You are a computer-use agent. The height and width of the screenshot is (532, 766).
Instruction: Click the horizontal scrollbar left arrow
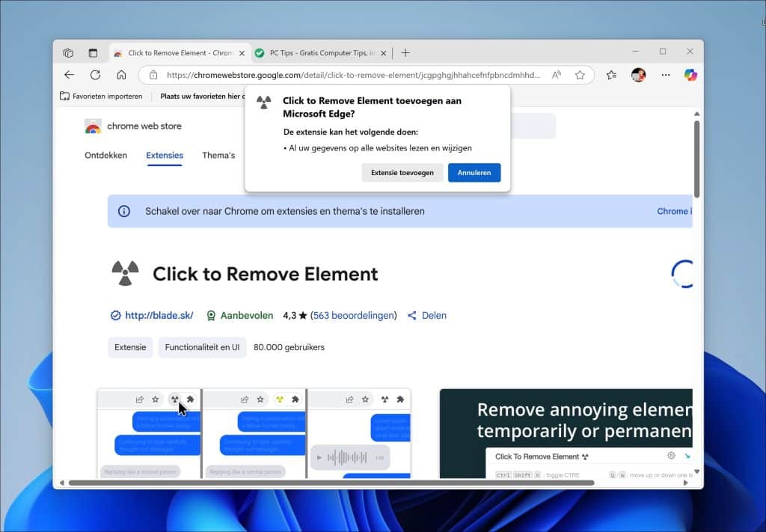(61, 483)
